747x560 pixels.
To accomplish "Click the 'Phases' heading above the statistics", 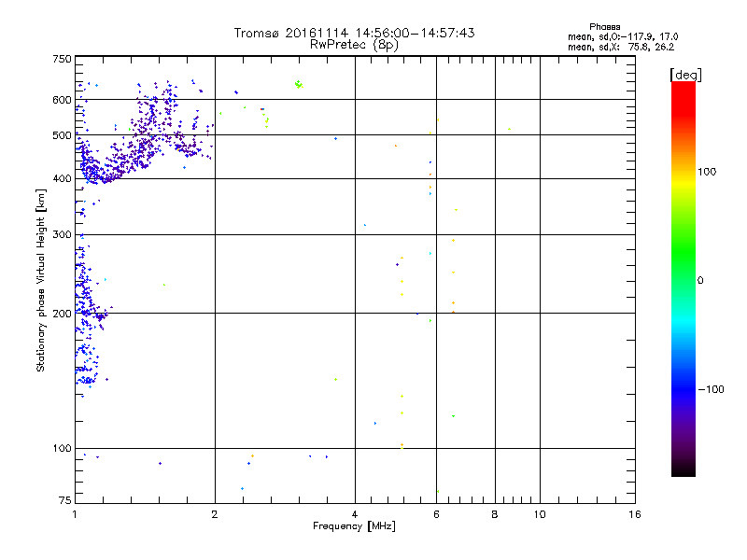I will click(604, 27).
